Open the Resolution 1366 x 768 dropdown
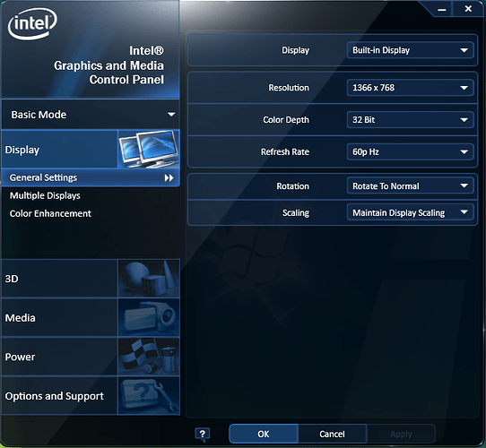 pos(410,88)
